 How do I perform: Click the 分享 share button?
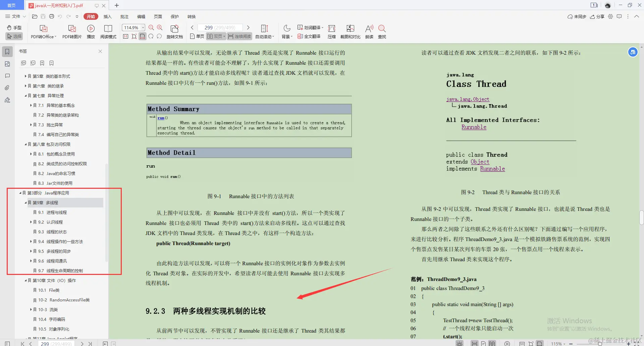click(597, 16)
